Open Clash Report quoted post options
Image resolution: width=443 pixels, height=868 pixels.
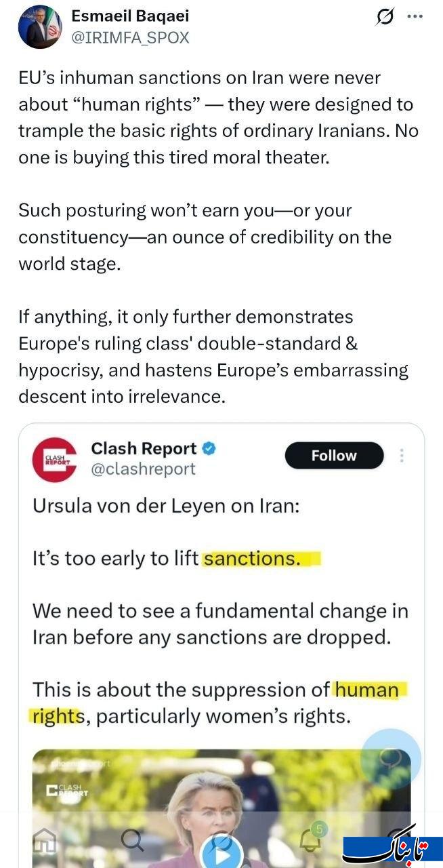[x=402, y=456]
